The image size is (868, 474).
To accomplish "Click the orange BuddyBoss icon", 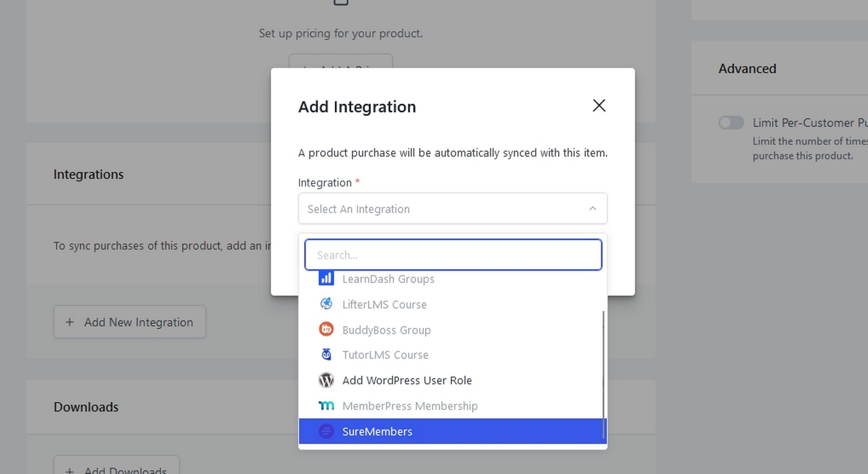I will pos(326,329).
